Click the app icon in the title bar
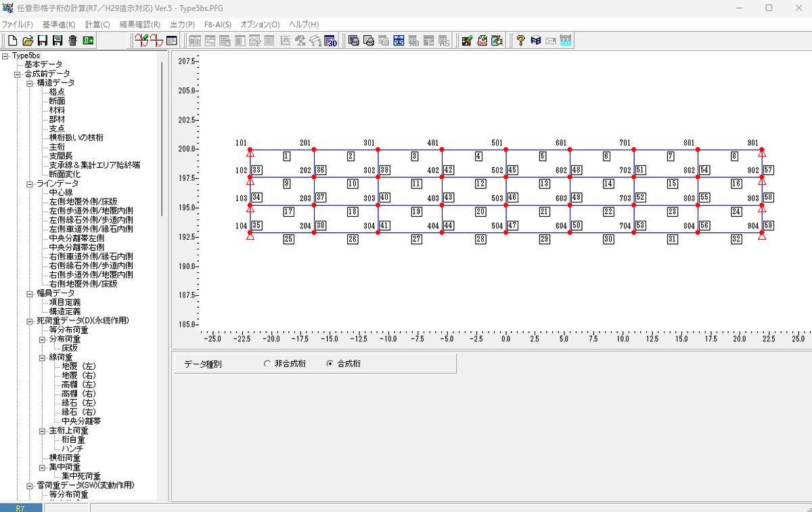812x512 pixels. [8, 8]
